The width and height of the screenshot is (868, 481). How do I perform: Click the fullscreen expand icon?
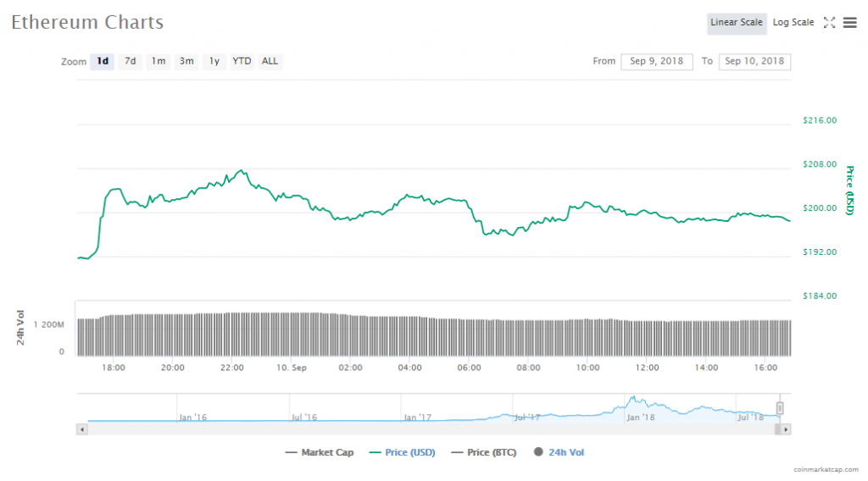pos(829,23)
